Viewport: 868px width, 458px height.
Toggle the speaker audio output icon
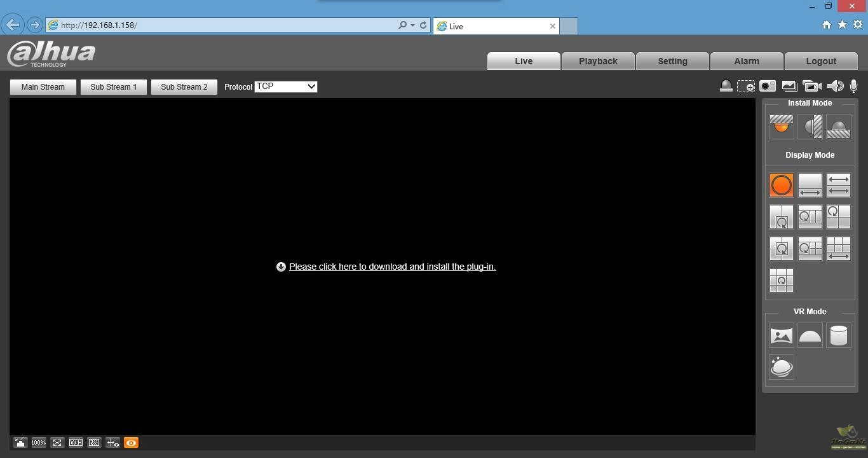point(835,87)
